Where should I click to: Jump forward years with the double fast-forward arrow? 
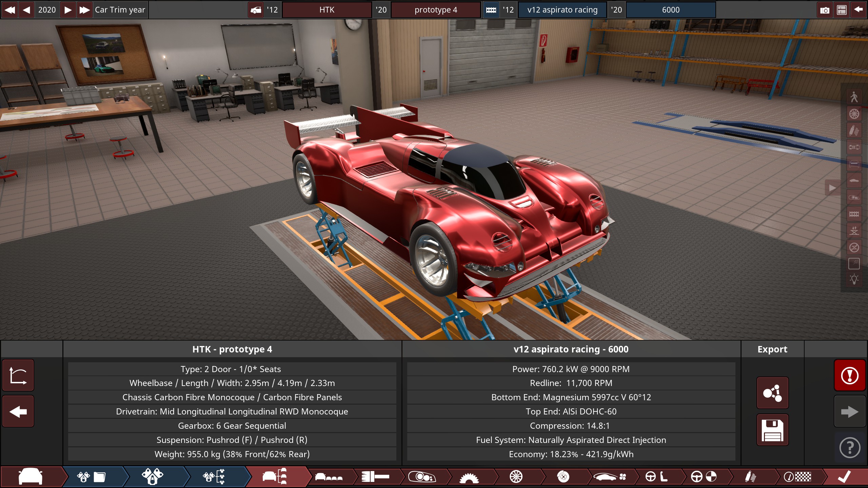84,10
